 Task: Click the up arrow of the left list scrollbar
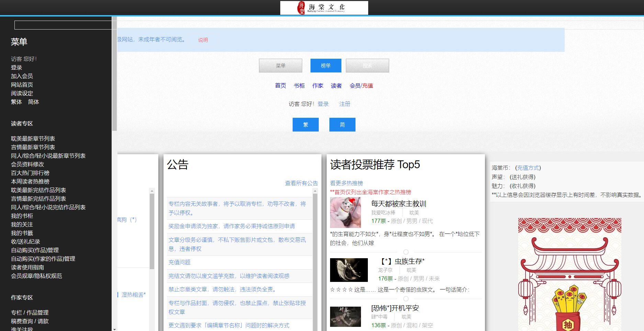[x=152, y=191]
